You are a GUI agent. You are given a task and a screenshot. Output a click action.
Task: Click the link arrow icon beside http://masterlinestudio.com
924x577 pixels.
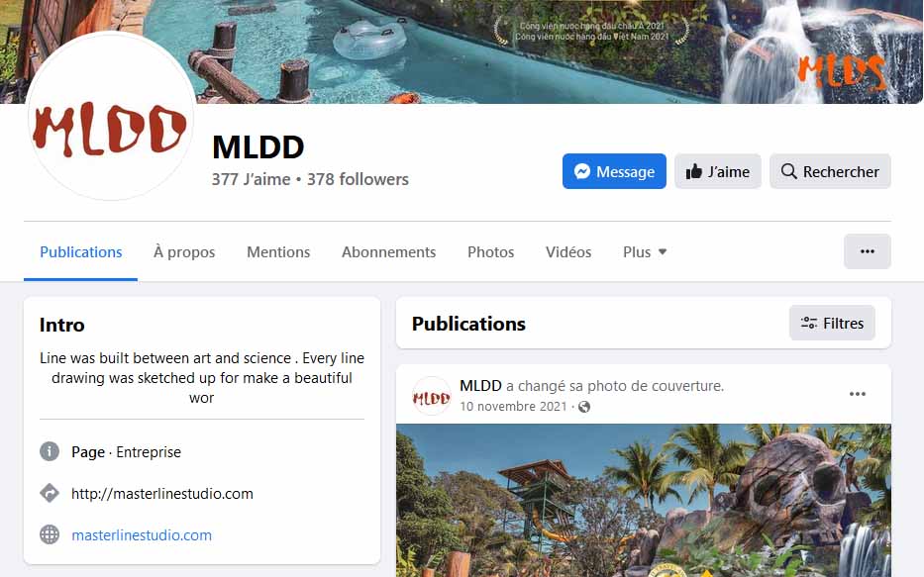[50, 494]
